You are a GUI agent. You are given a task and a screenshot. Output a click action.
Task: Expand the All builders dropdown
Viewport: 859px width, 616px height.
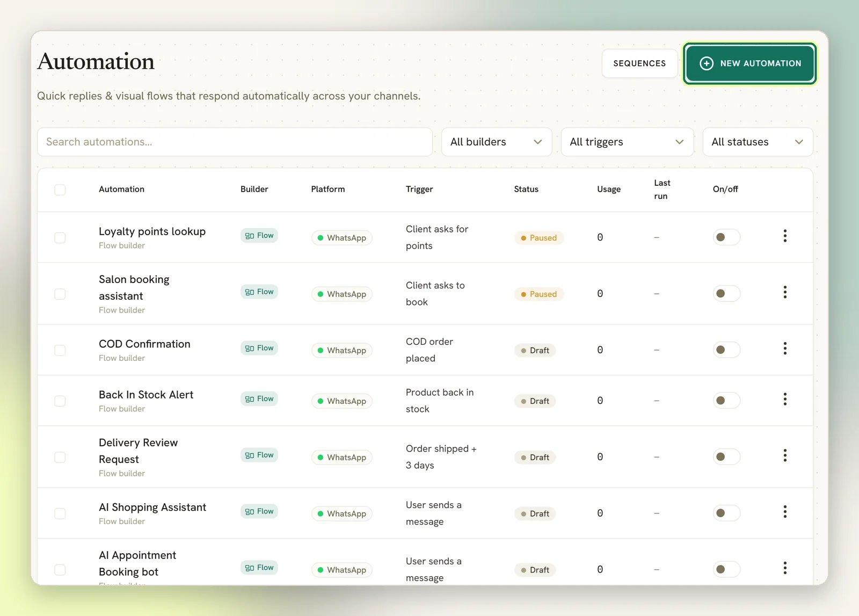pos(497,142)
